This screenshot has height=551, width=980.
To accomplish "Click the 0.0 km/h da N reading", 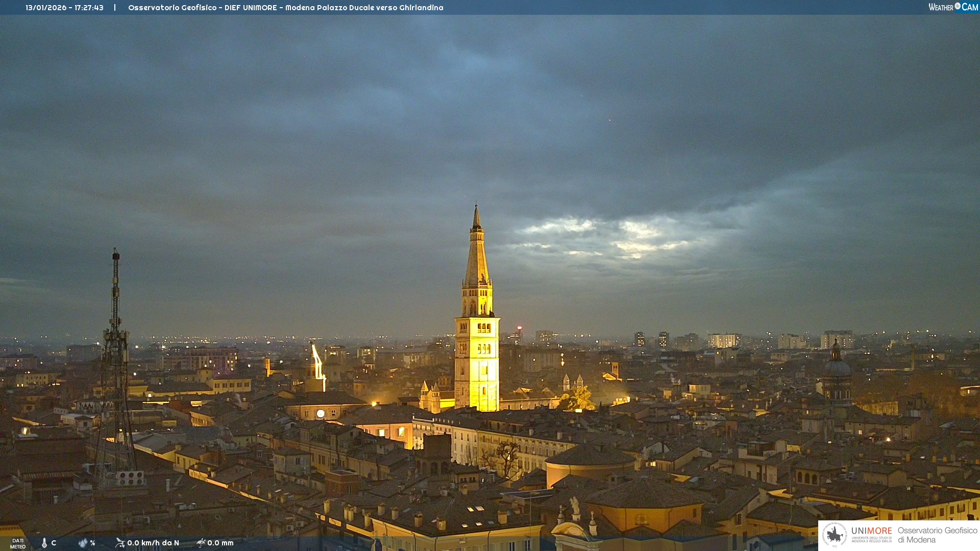I will click(153, 543).
